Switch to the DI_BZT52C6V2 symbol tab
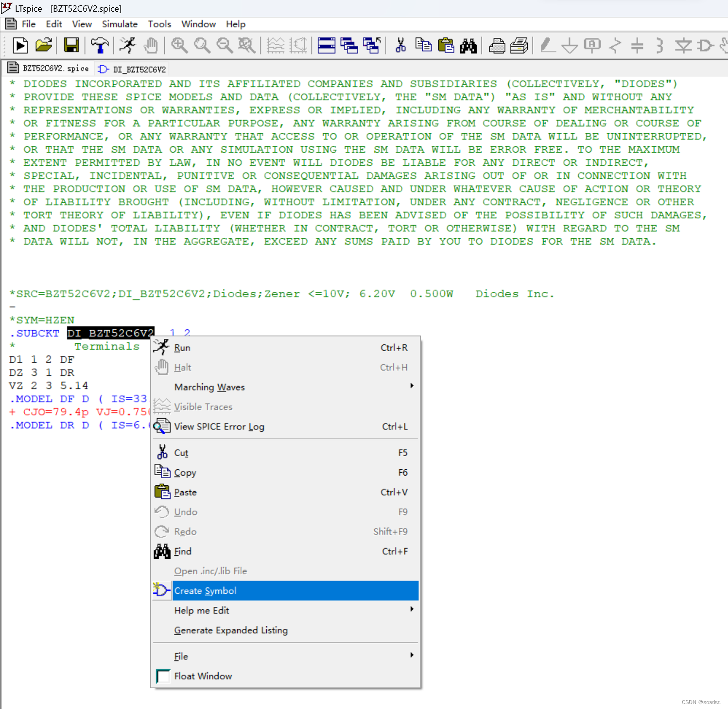Screen dimensions: 728x709 click(x=132, y=69)
